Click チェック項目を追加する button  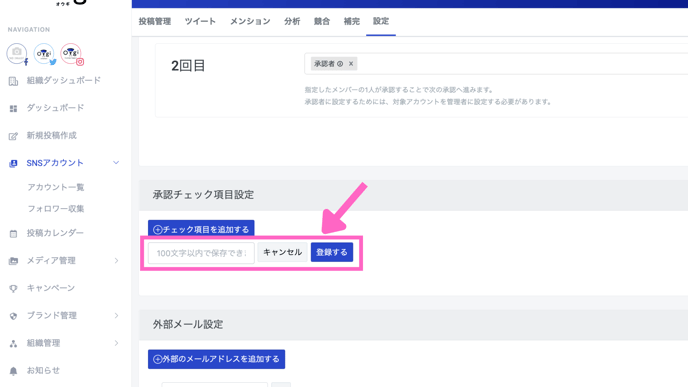click(x=201, y=229)
